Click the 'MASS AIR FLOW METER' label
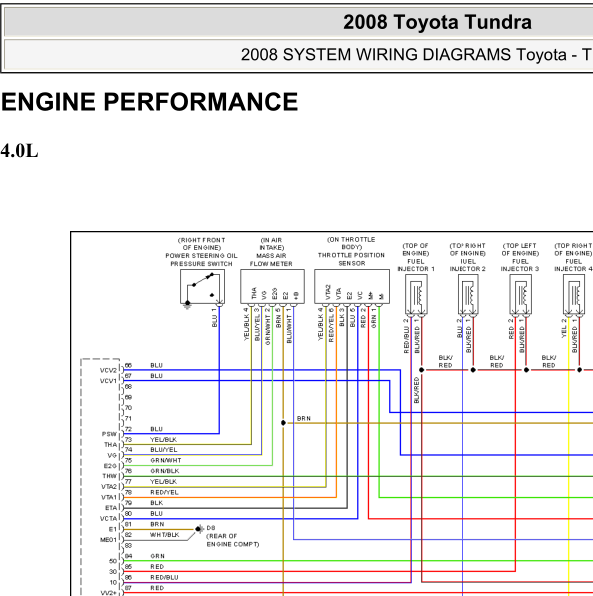This screenshot has width=593, height=596. 271,260
